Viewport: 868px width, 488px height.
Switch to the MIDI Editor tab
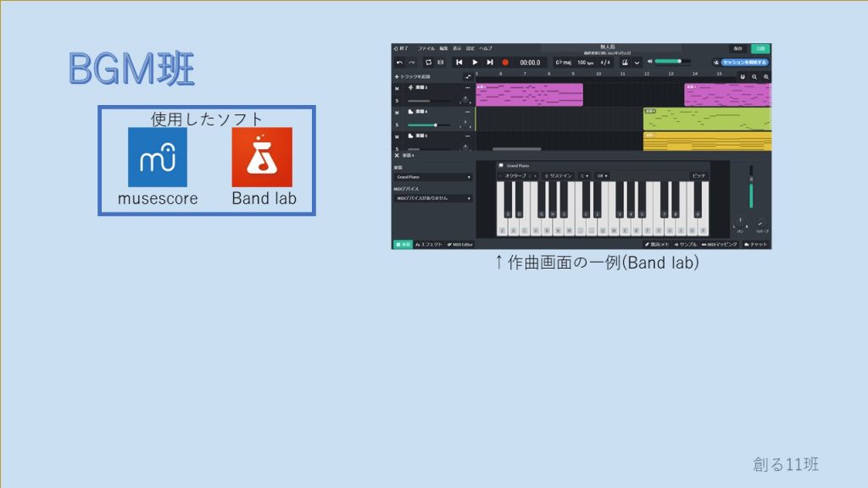[x=460, y=244]
